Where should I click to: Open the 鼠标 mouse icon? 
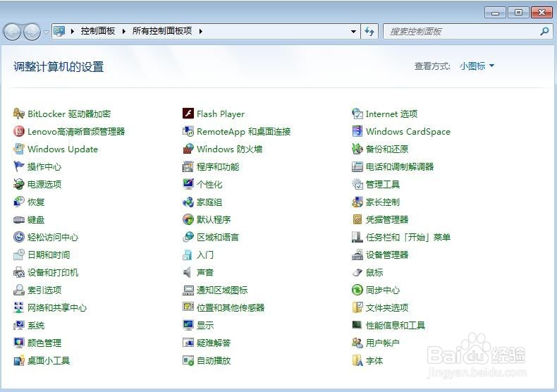[357, 272]
